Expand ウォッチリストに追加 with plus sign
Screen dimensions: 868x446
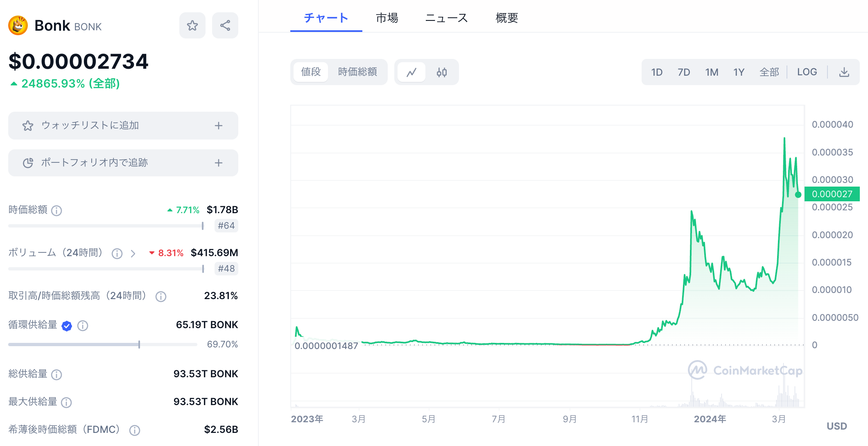[219, 126]
